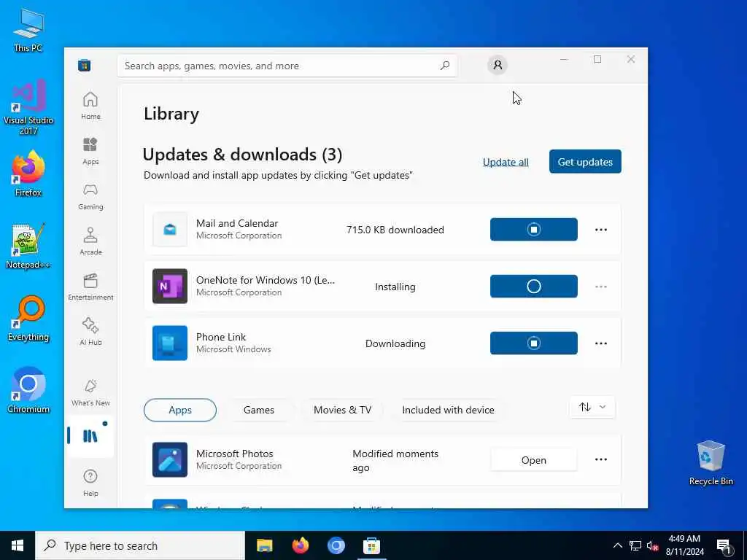Stop the Mail and Calendar download

coord(533,230)
